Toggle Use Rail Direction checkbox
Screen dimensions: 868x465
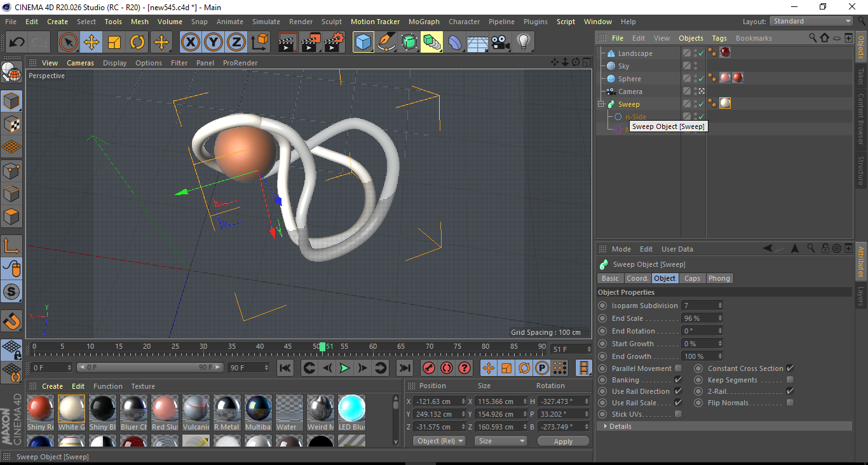pyautogui.click(x=678, y=391)
